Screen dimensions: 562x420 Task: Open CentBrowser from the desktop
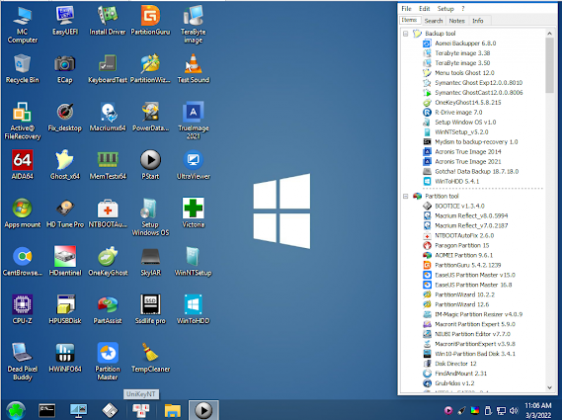click(x=22, y=261)
